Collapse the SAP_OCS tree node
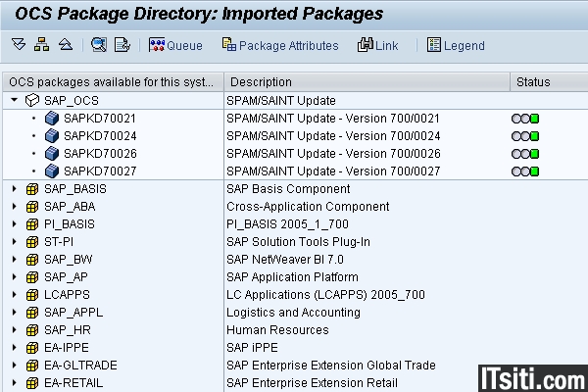Image resolution: width=588 pixels, height=392 pixels. click(x=14, y=101)
